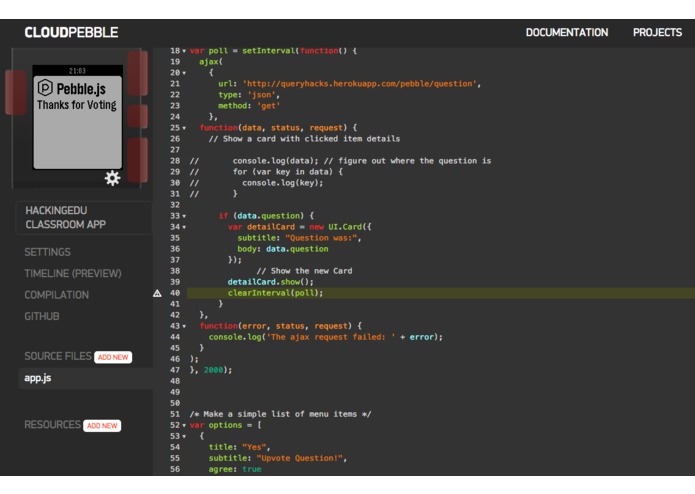Click the emulator back button on left side
Screen dimensions: 695x494
[x=15, y=92]
